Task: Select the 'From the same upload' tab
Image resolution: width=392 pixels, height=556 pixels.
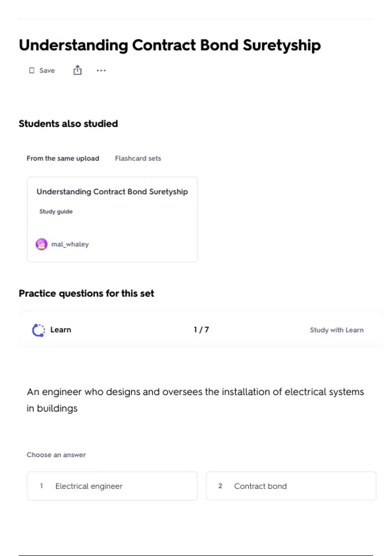Action: (63, 158)
